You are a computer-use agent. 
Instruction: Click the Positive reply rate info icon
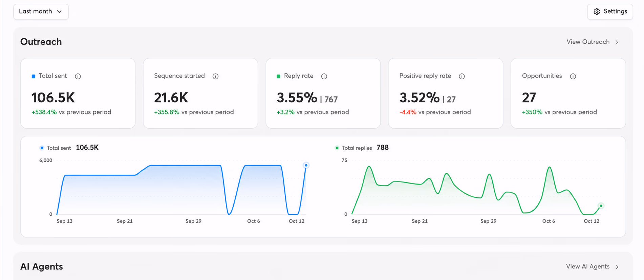462,76
